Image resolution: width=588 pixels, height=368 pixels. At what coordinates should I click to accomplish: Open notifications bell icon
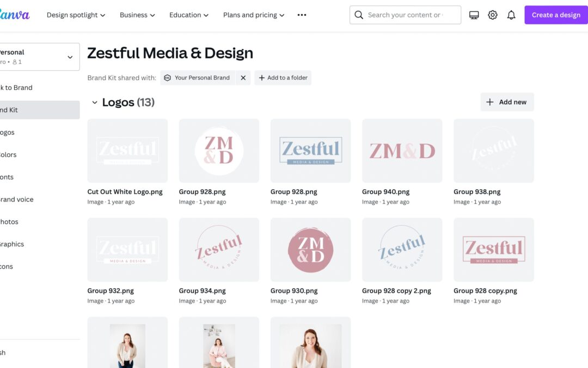(x=511, y=15)
